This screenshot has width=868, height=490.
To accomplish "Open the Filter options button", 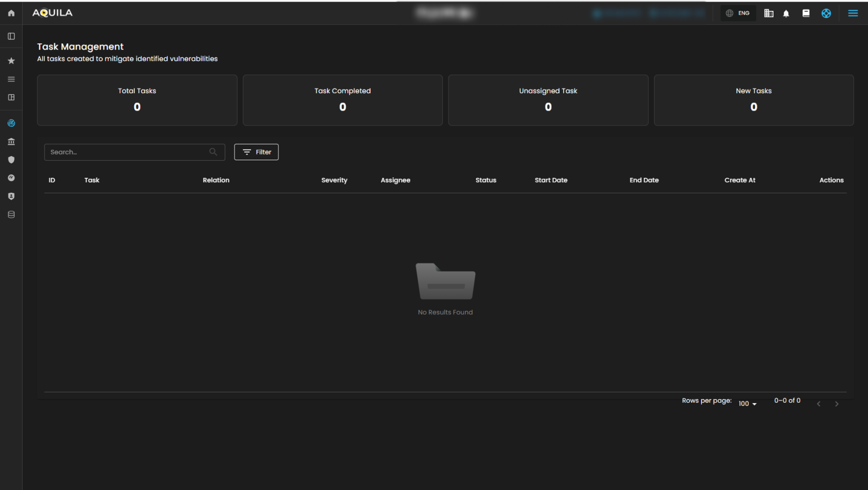I will point(256,152).
